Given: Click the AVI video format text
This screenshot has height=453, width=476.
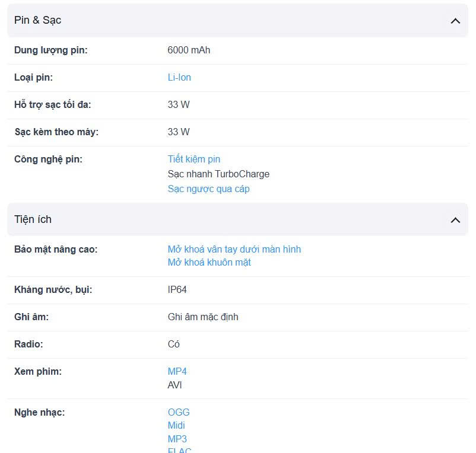Looking at the screenshot, I should 174,385.
